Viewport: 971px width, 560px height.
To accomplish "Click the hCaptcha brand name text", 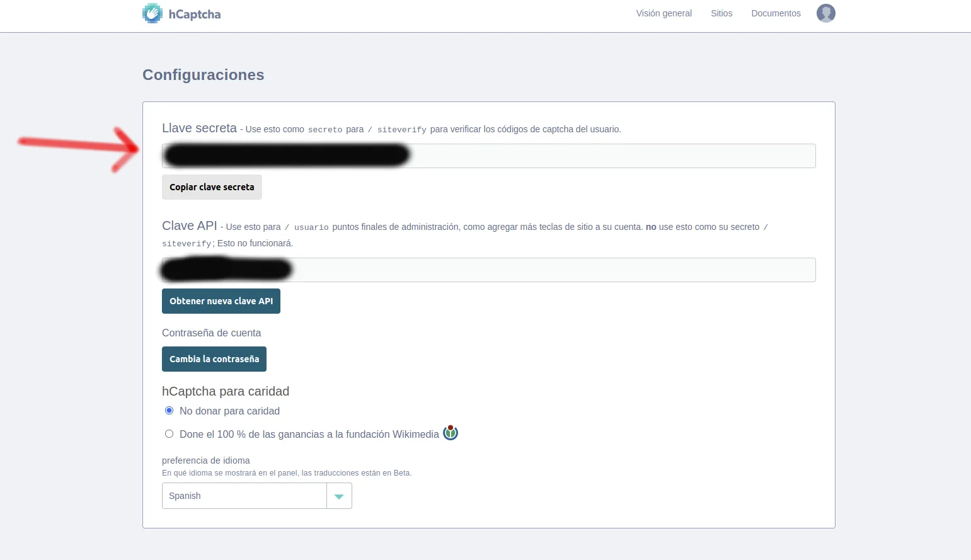I will click(195, 14).
